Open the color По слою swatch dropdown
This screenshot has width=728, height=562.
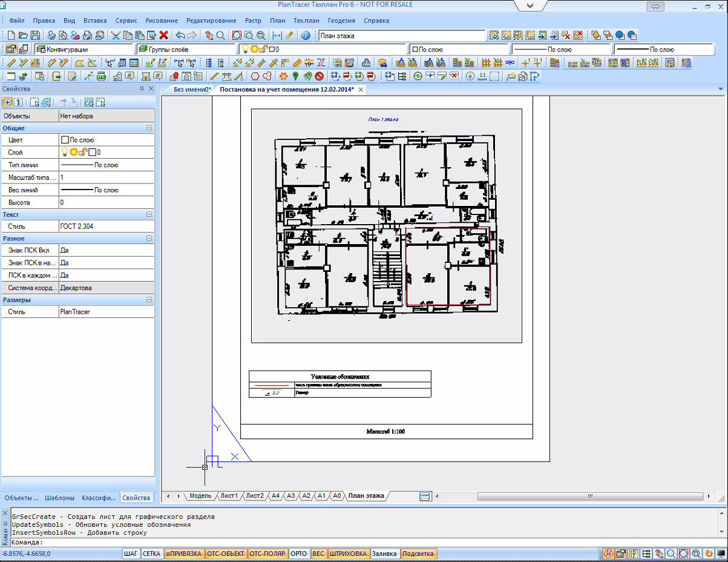point(459,49)
